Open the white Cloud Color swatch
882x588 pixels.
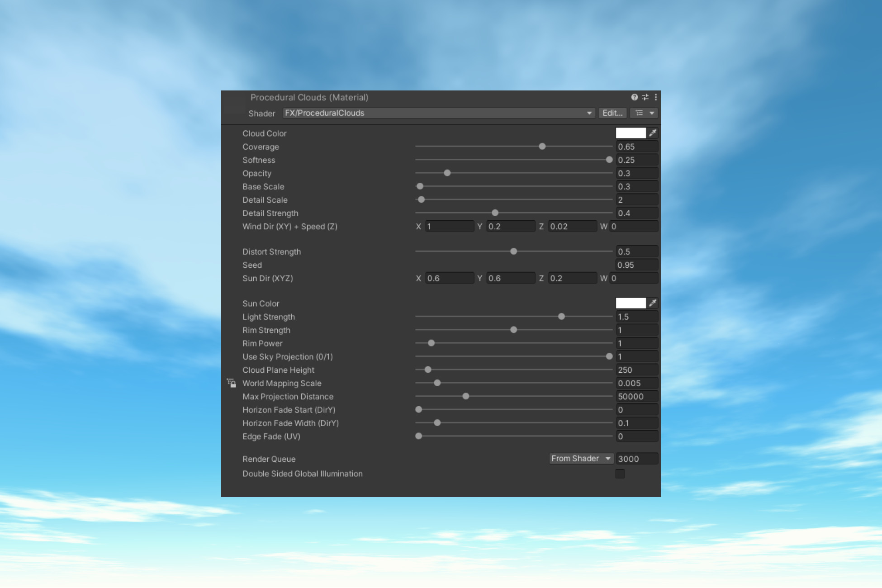point(631,133)
